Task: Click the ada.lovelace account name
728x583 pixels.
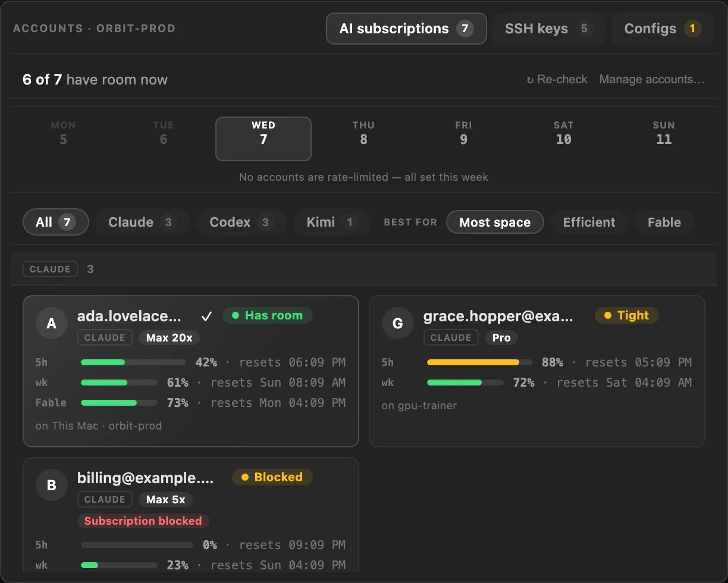Action: click(129, 316)
